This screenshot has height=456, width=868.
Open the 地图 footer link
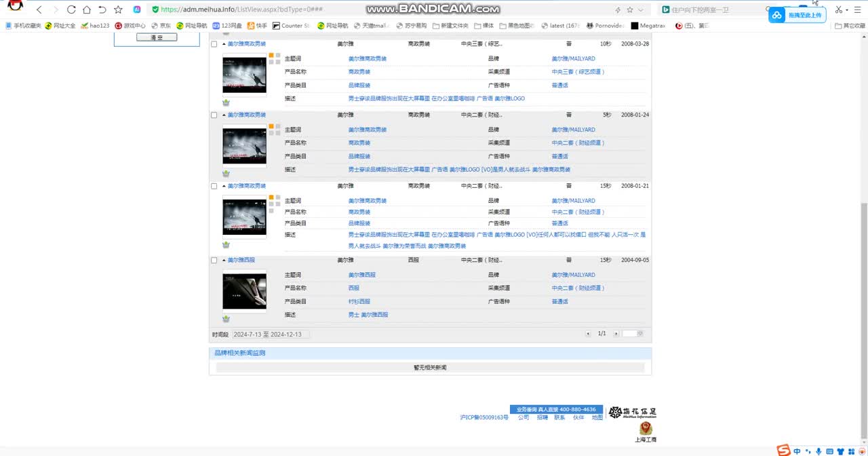pyautogui.click(x=597, y=418)
